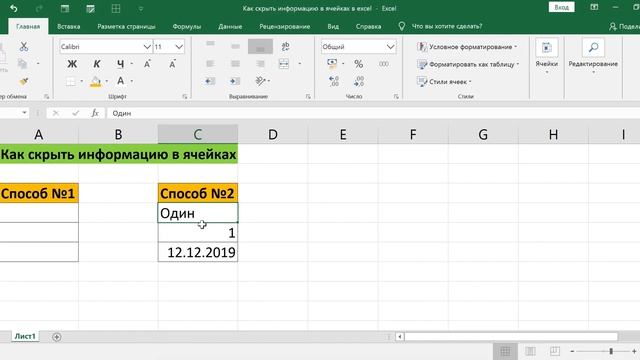Apply the yellow fill color bucket
Image resolution: width=640 pixels, height=360 pixels.
[x=96, y=82]
